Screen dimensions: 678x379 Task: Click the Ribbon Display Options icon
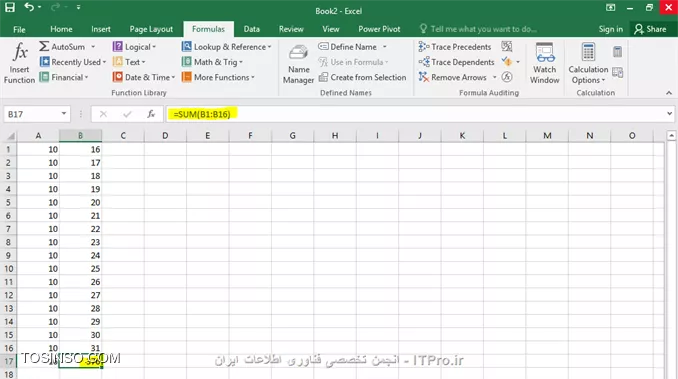(x=610, y=7)
